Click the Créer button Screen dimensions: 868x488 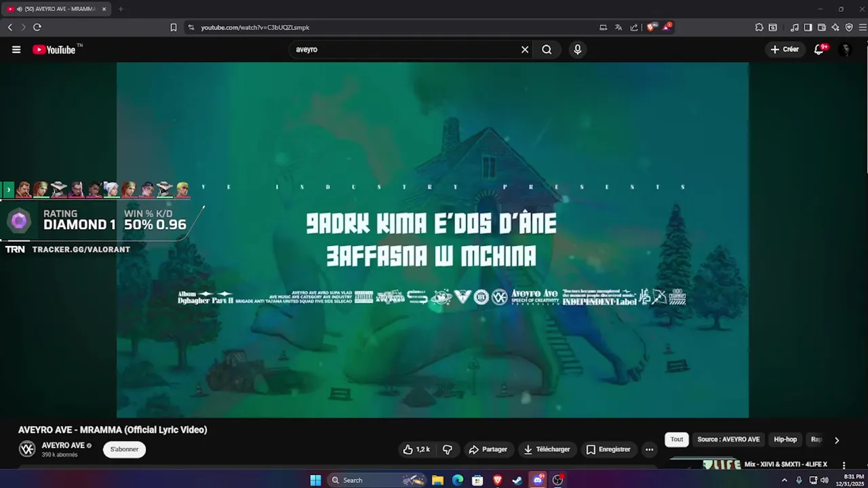(x=785, y=49)
